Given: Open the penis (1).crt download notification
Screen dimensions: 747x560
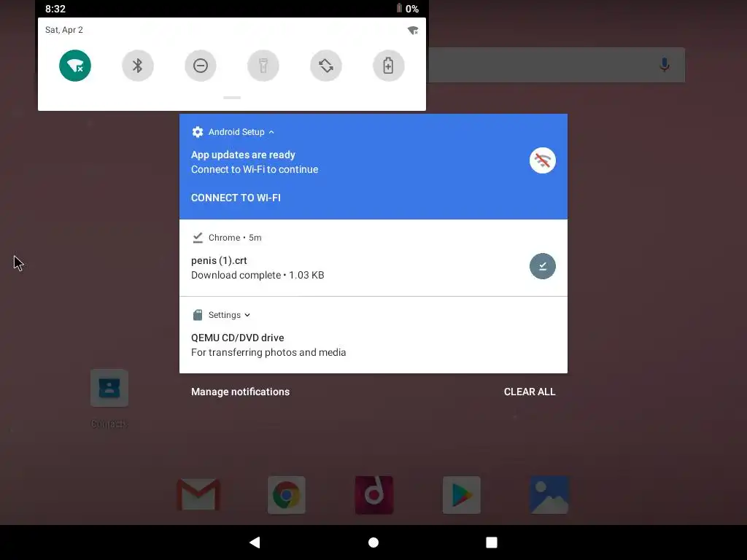Looking at the screenshot, I should (373, 258).
